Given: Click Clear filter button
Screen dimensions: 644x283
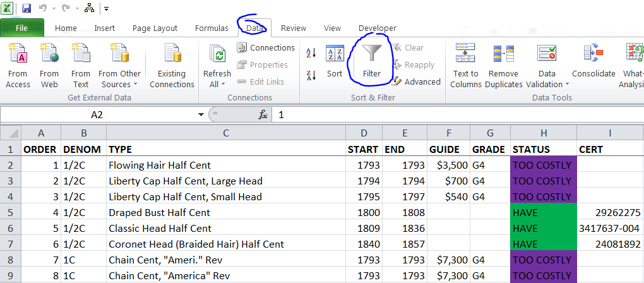Looking at the screenshot, I should pyautogui.click(x=408, y=47).
